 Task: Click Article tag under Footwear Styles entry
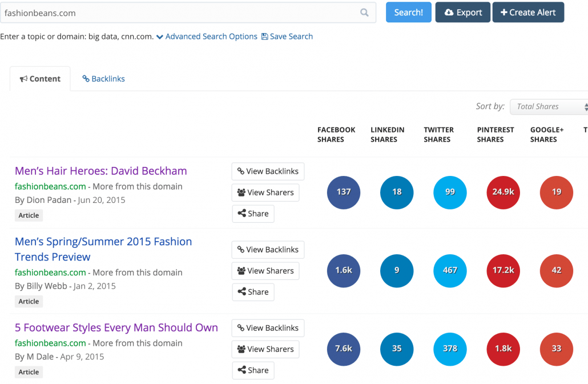[29, 372]
